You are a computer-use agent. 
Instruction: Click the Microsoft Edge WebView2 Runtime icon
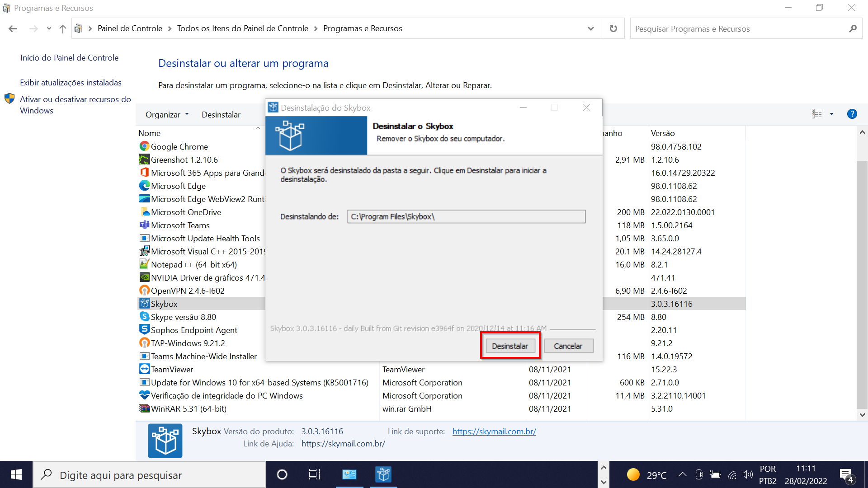click(144, 199)
